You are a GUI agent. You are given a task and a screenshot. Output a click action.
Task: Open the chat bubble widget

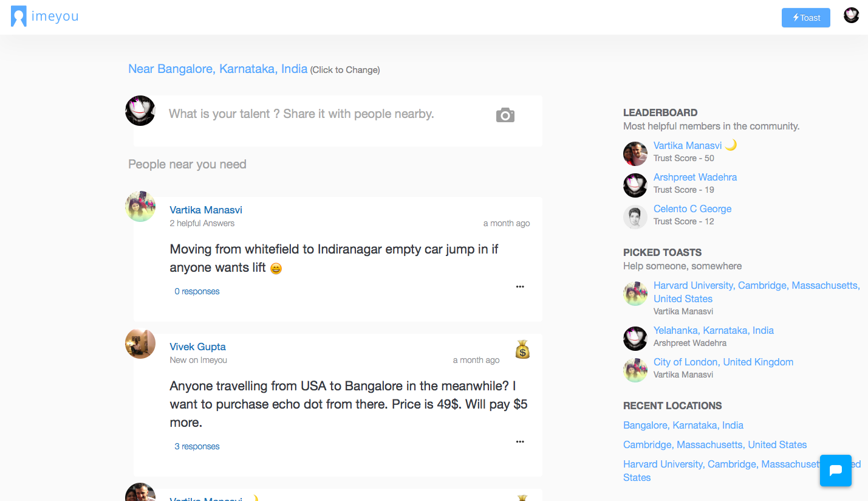(x=835, y=470)
